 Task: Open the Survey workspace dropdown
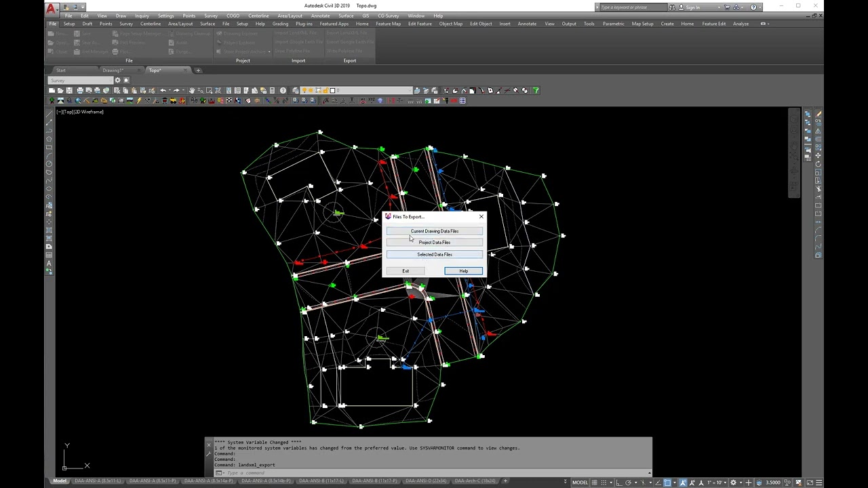(81, 81)
